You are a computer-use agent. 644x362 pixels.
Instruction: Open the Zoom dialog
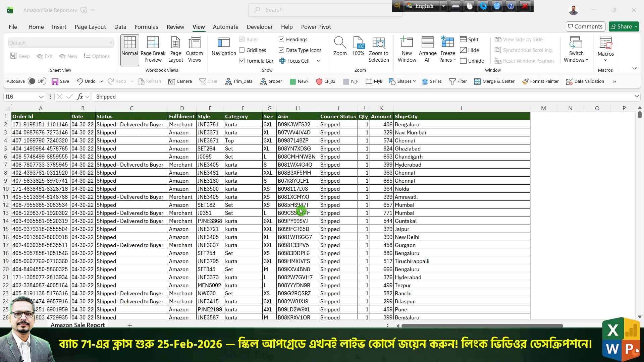coord(340,47)
